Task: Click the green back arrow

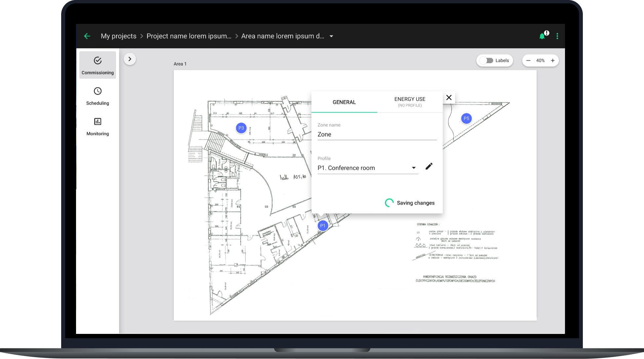Action: point(87,36)
